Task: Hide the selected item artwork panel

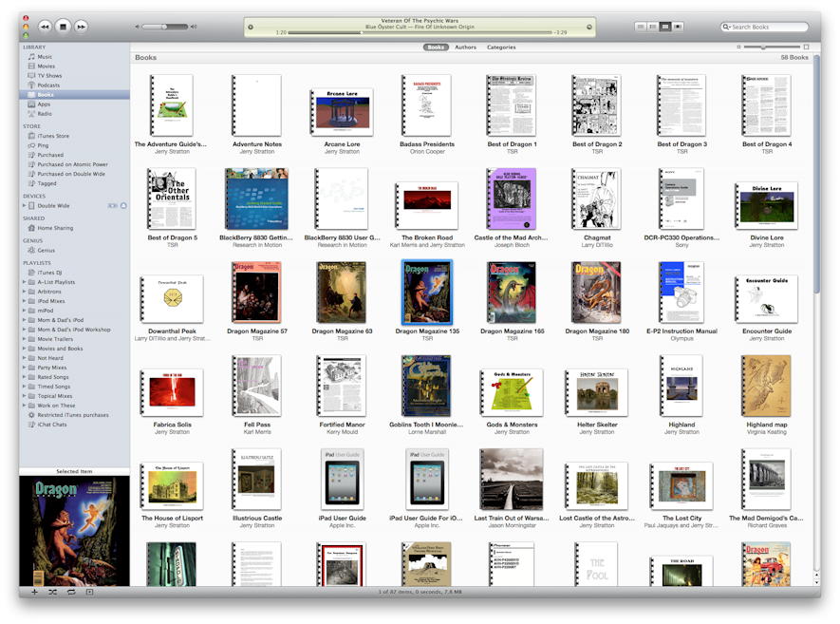Action: pos(89,592)
